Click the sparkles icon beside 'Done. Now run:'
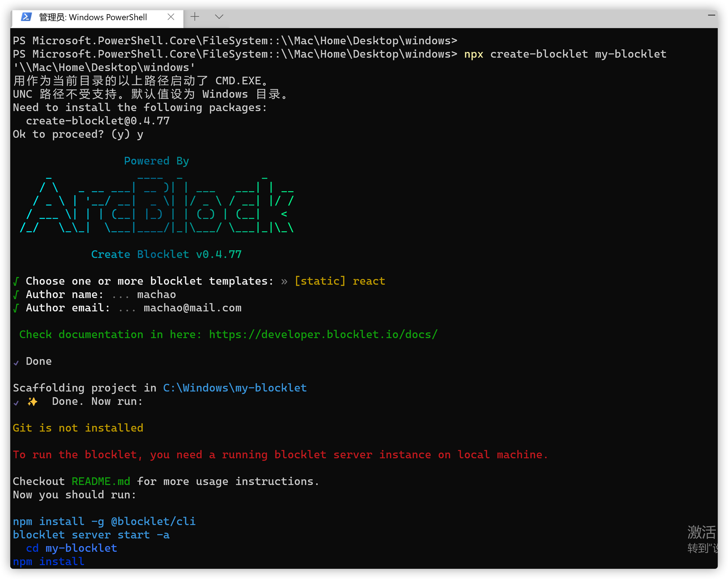This screenshot has height=579, width=728. coord(32,401)
